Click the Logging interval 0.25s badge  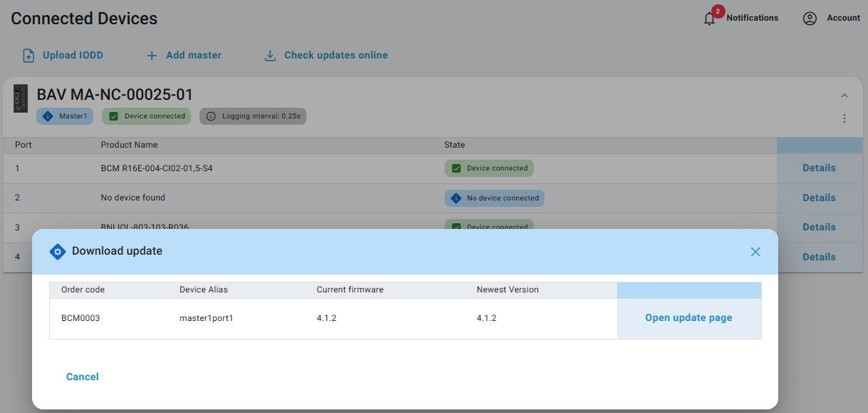point(253,116)
